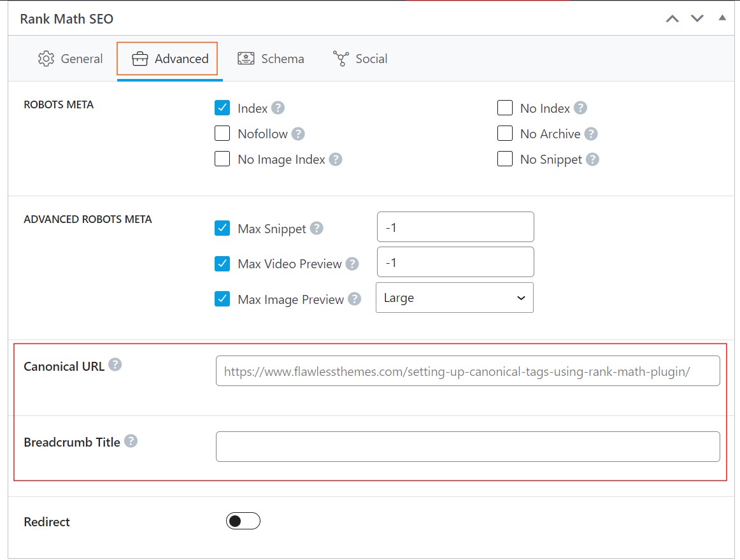Collapse the Rank Math SEO panel
Viewport: 740px width, 560px height.
(722, 18)
